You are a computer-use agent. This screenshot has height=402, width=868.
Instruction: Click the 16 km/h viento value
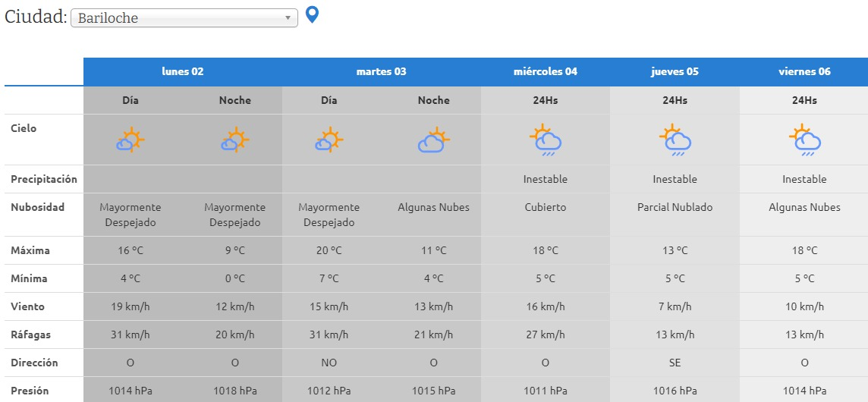tap(546, 306)
